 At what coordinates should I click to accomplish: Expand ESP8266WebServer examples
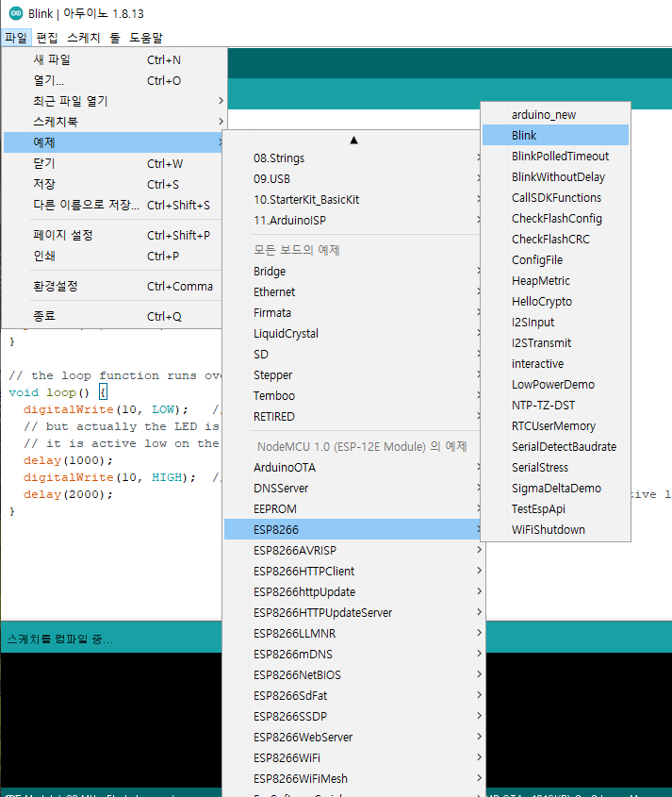pyautogui.click(x=354, y=738)
